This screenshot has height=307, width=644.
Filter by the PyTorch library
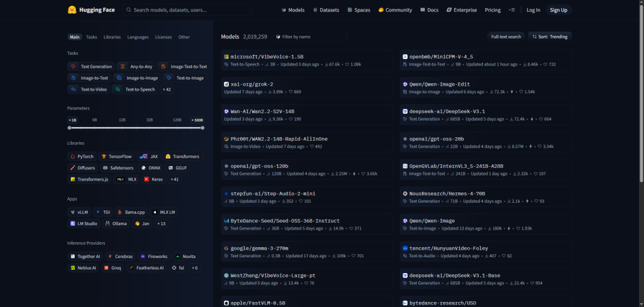point(82,157)
